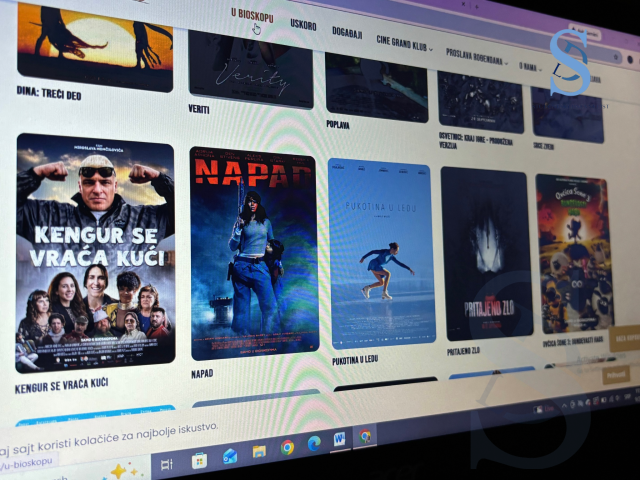Open the Chrome profile avatar
This screenshot has height=480, width=640.
tap(630, 60)
